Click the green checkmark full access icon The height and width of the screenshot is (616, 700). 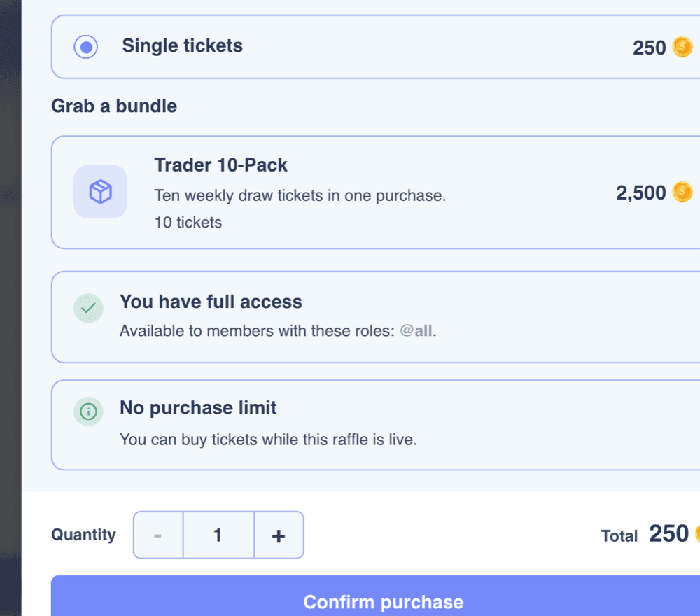coord(88,308)
